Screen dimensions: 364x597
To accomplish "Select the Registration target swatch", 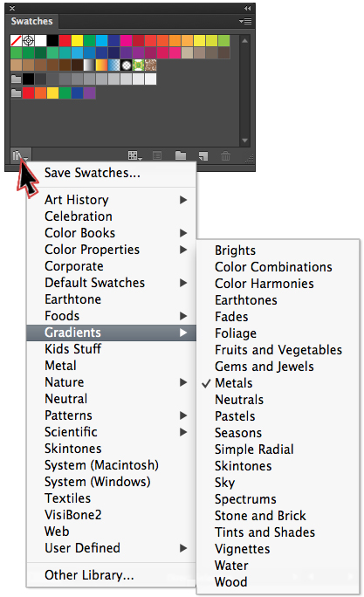I will coord(28,40).
